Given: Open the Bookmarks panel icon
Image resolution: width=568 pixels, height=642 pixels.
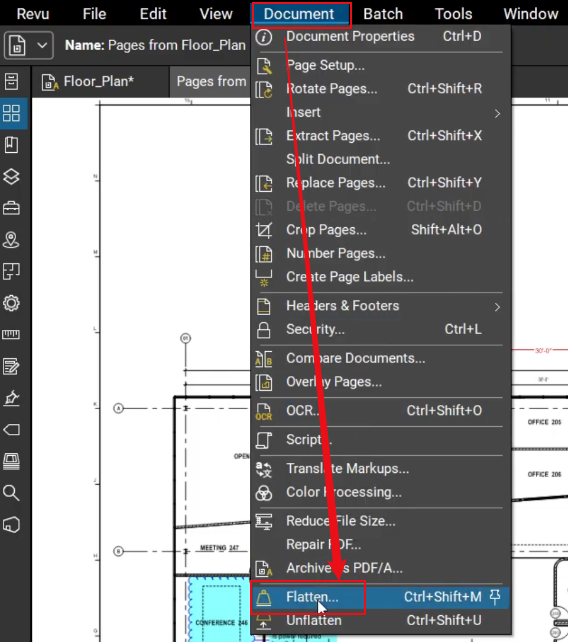Looking at the screenshot, I should click(11, 145).
